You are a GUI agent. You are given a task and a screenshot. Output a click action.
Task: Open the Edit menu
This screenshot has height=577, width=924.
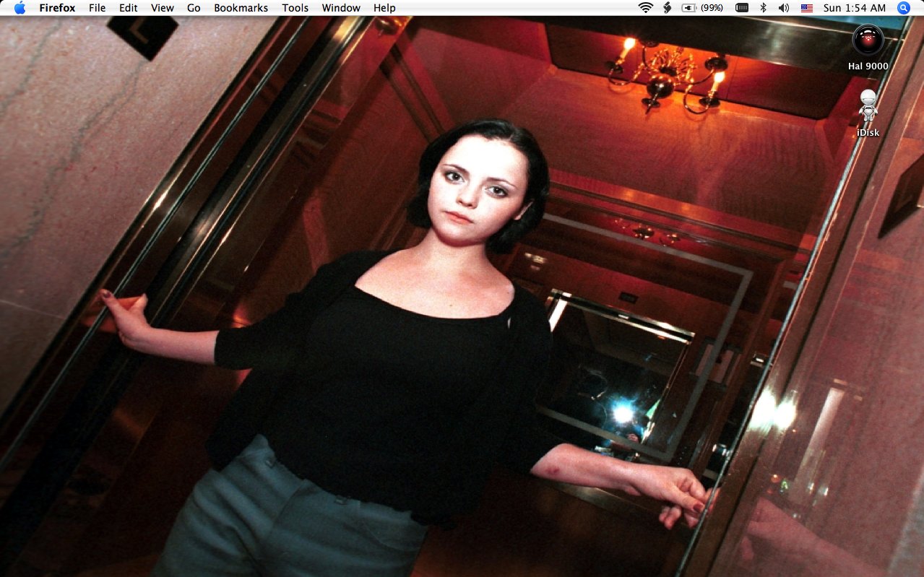129,8
